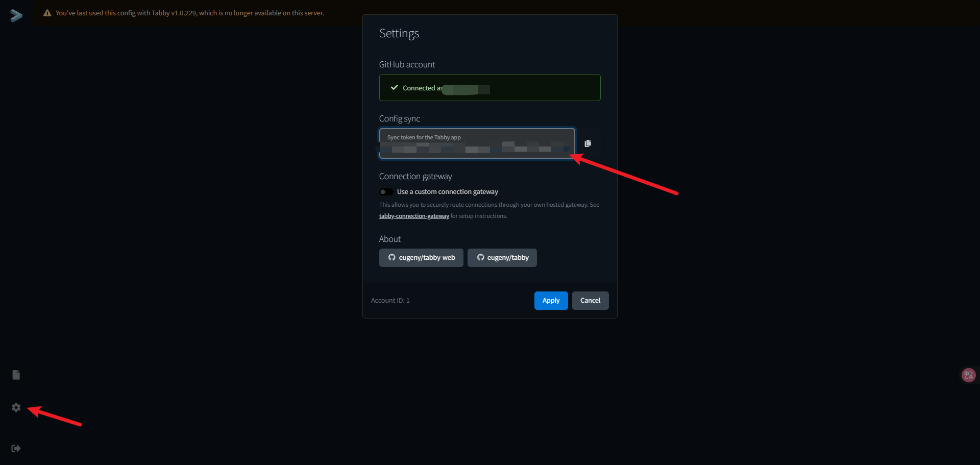Click the Config sync heading
Viewport: 980px width, 465px height.
tap(399, 119)
